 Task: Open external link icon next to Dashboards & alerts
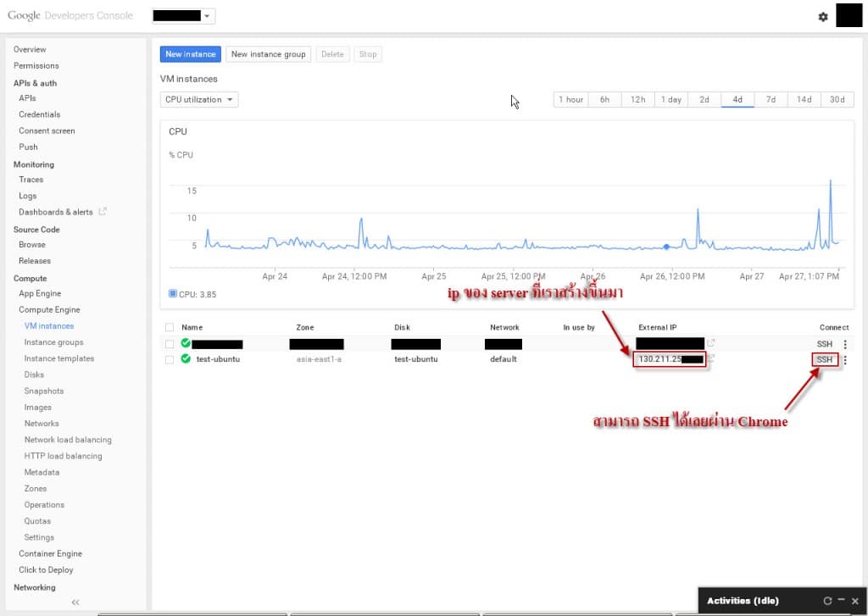103,212
